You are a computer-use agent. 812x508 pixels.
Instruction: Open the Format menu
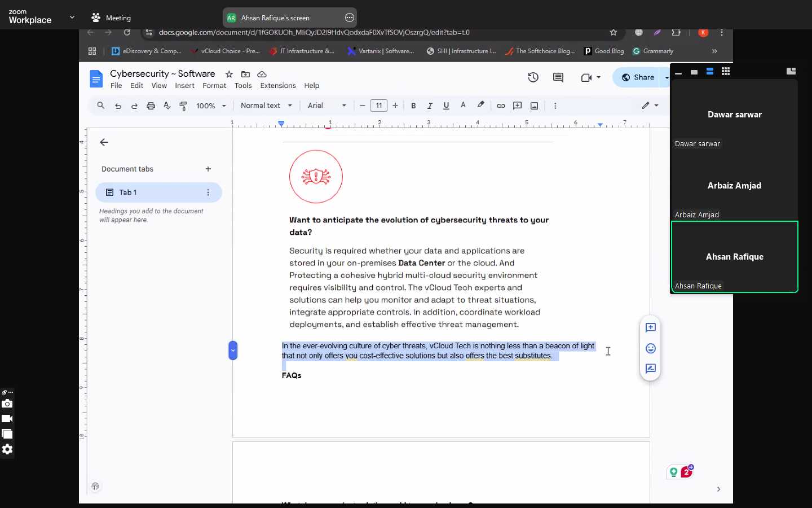214,86
